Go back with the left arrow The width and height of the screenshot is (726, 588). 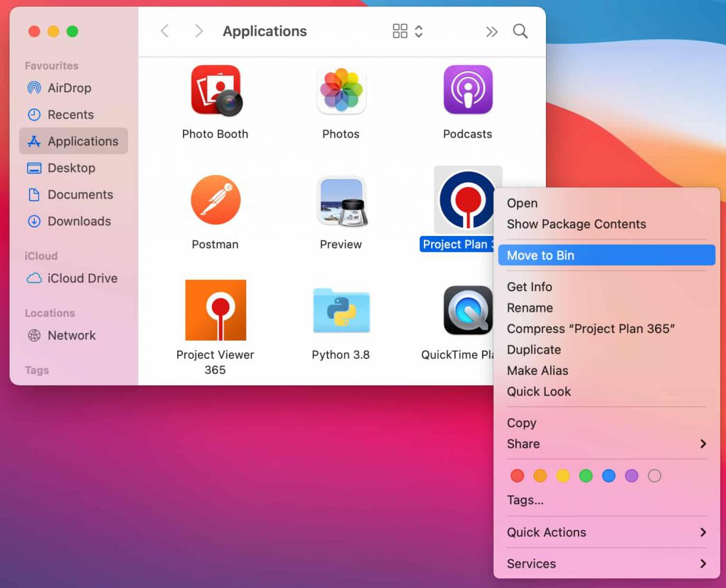[x=164, y=31]
